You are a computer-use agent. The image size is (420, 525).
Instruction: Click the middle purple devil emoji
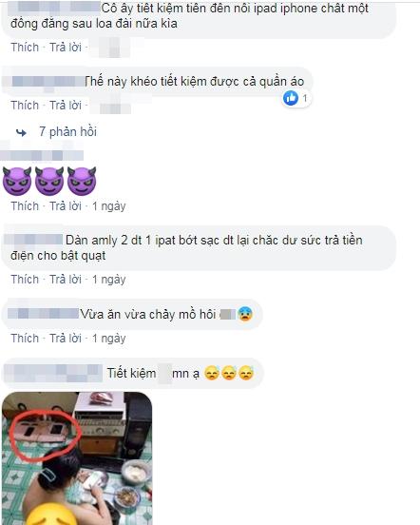(49, 181)
